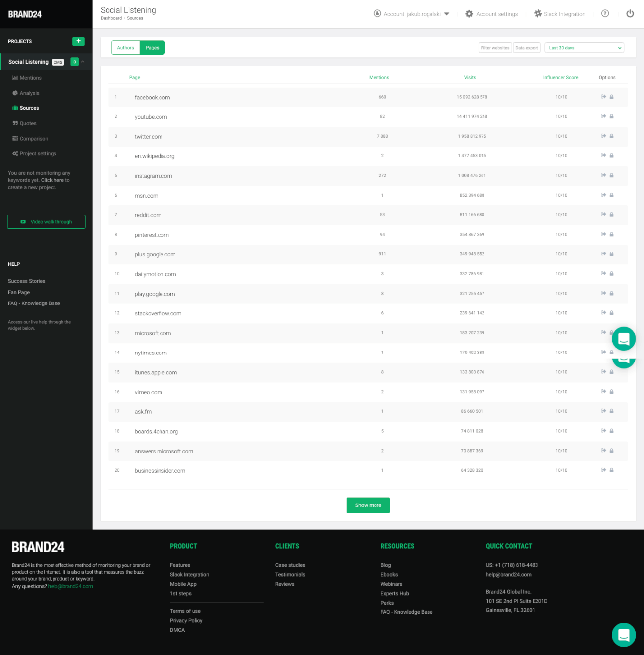Screen dimensions: 644x655
Task: Click the Filter websites button
Action: (495, 48)
